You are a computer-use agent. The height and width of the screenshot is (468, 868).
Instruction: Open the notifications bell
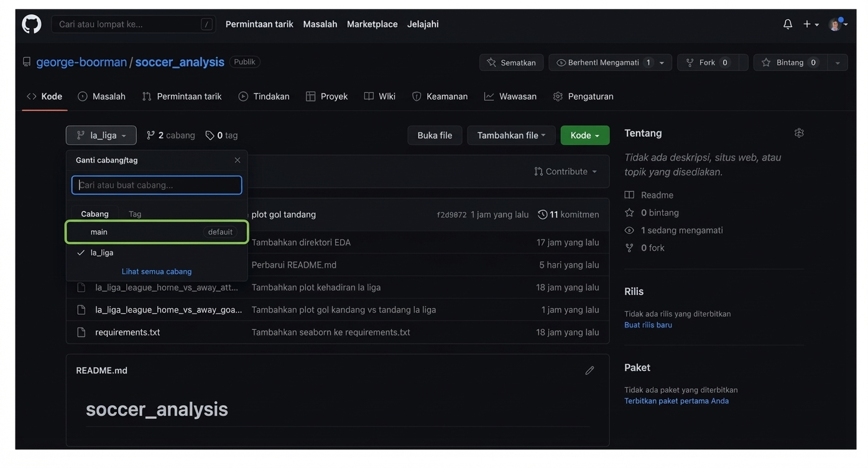(x=788, y=24)
